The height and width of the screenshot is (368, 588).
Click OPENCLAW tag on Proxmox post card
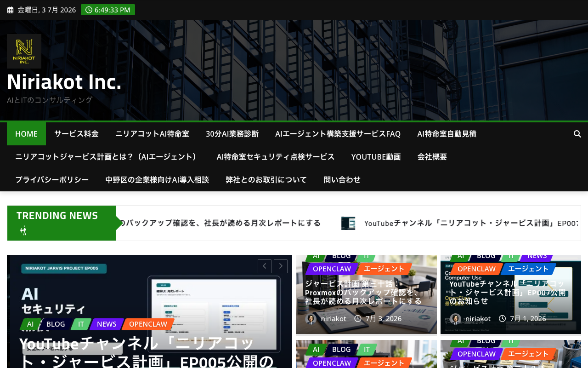point(332,269)
